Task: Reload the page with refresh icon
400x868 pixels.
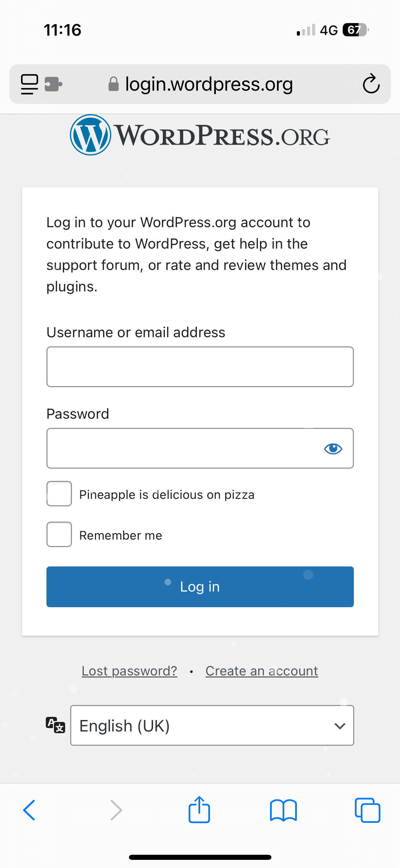Action: pyautogui.click(x=371, y=84)
